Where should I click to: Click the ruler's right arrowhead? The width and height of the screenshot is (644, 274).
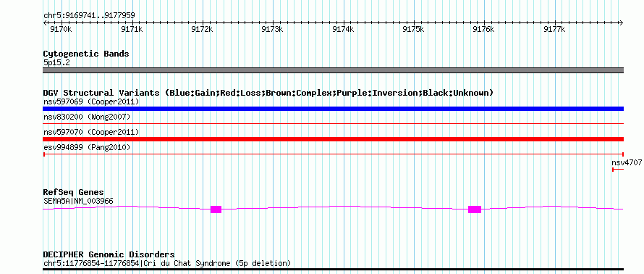(622, 23)
